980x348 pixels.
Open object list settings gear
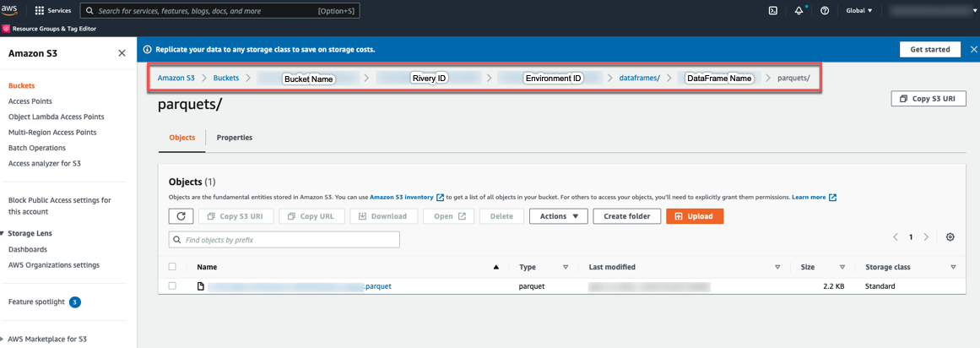point(950,237)
